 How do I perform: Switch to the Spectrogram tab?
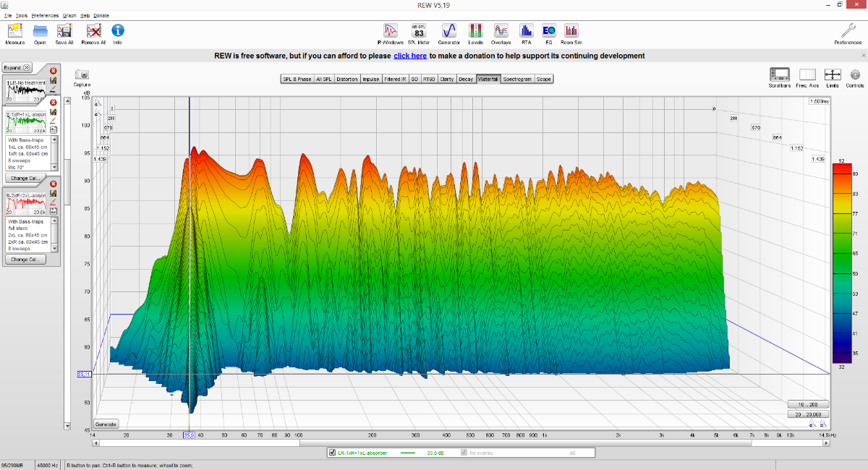point(517,79)
